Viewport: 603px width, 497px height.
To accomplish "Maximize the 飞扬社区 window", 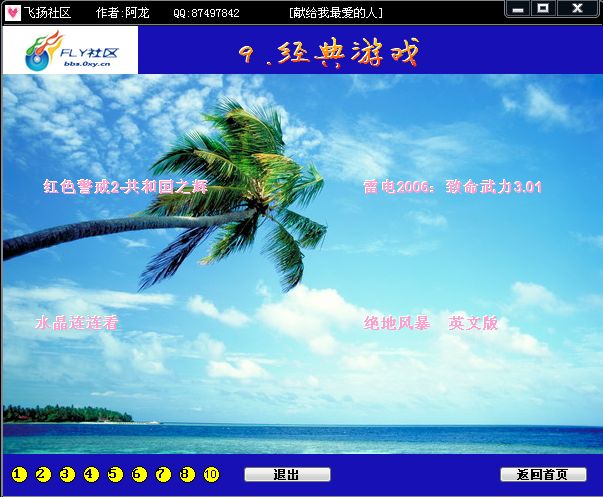I will coord(543,8).
